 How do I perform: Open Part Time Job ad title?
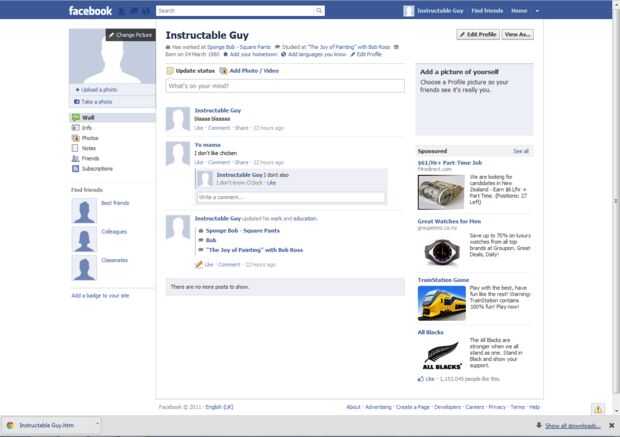[450, 163]
